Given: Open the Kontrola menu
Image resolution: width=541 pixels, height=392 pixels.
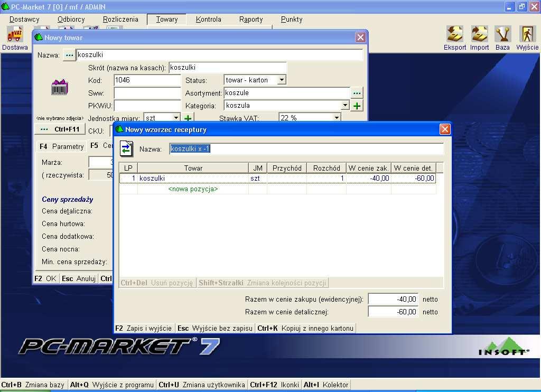Looking at the screenshot, I should (x=208, y=20).
